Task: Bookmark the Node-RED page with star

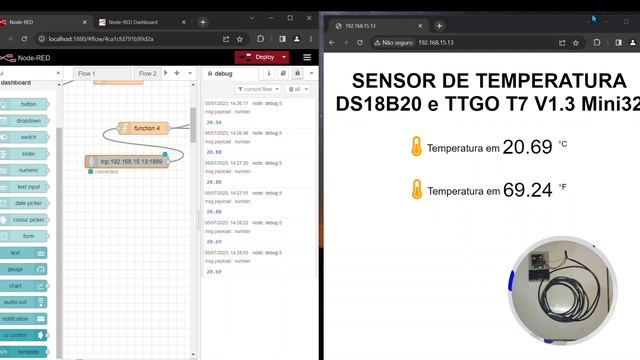Action: click(x=240, y=39)
